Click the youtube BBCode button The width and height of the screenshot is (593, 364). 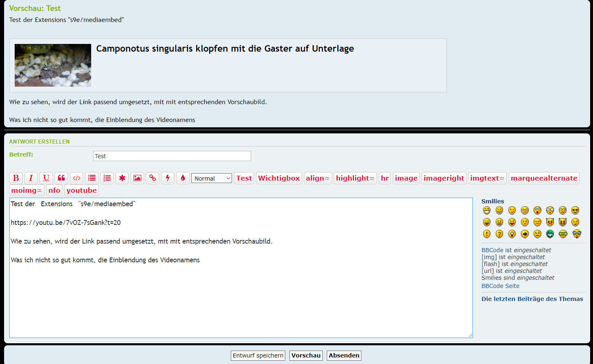coord(81,190)
